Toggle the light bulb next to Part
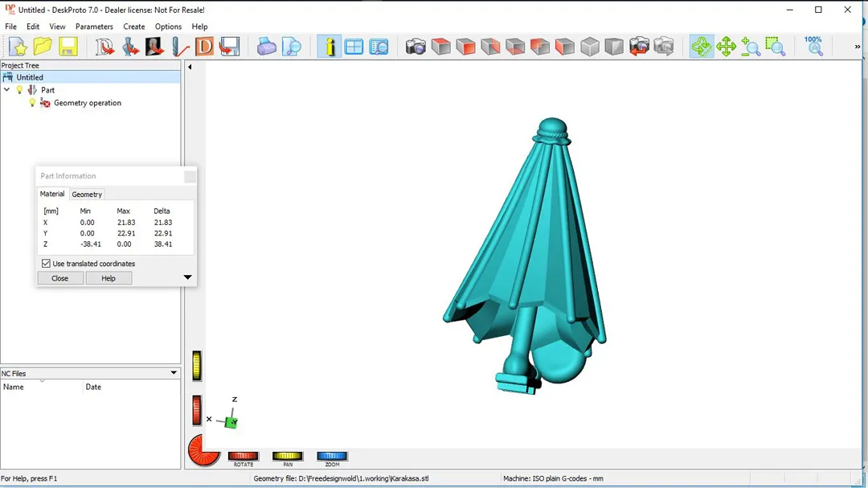The width and height of the screenshot is (868, 488). click(x=20, y=90)
